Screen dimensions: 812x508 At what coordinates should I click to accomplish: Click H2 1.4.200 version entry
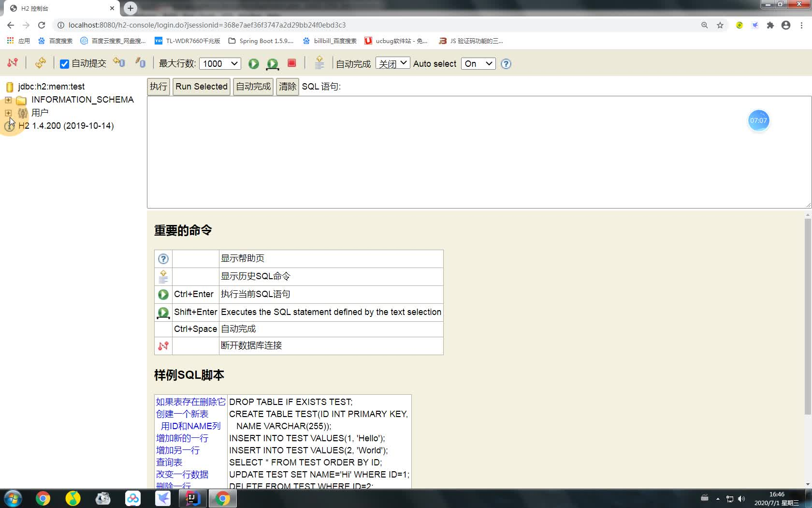click(x=66, y=126)
